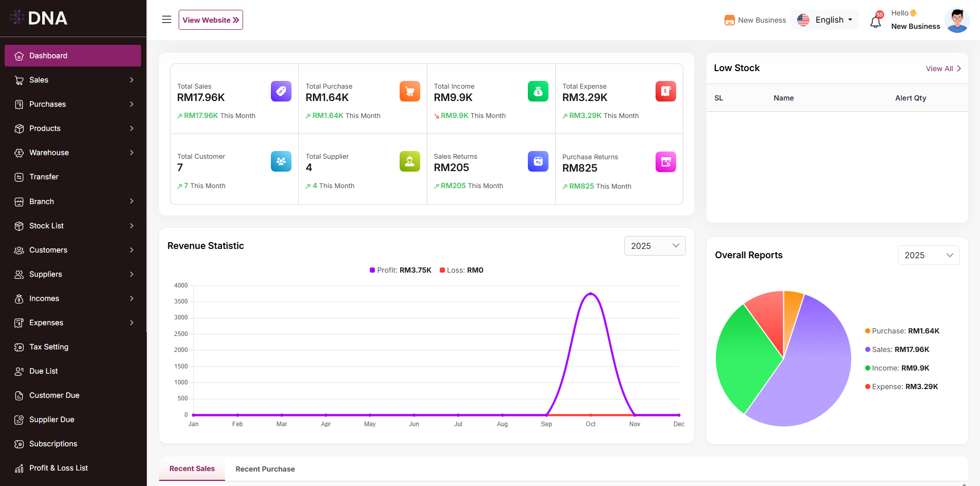Viewport: 980px width, 486px height.
Task: Click the Total Purchase cart icon
Action: pyautogui.click(x=409, y=91)
